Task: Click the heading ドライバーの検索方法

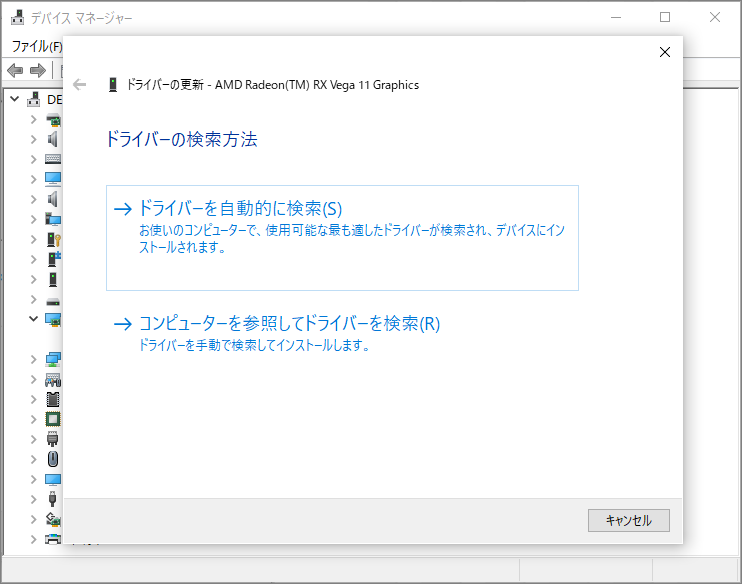Action: (182, 140)
